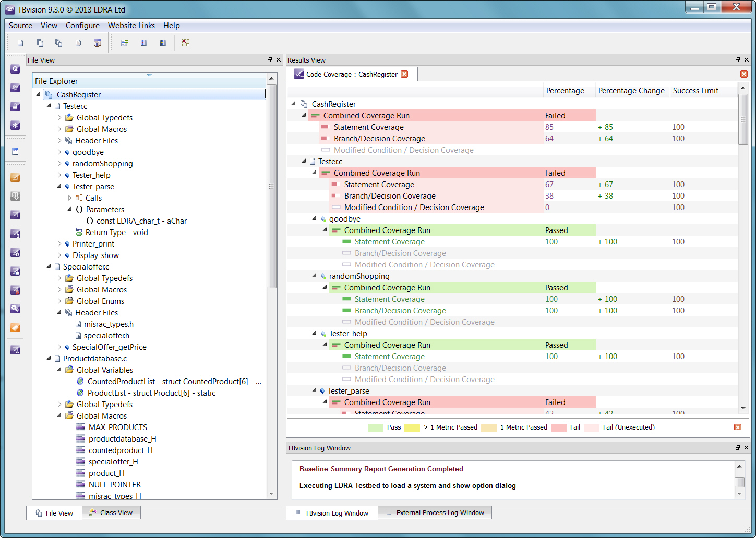
Task: Switch to the Class View tab
Action: coord(111,513)
